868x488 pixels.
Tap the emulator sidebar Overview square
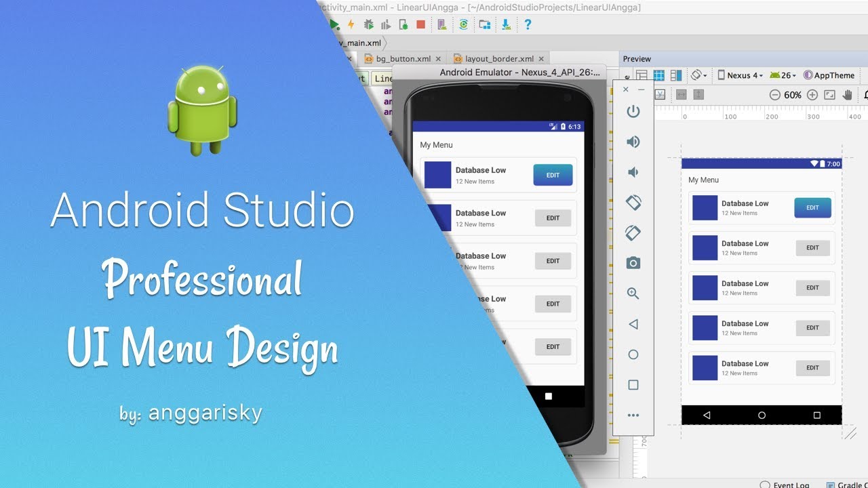(633, 385)
